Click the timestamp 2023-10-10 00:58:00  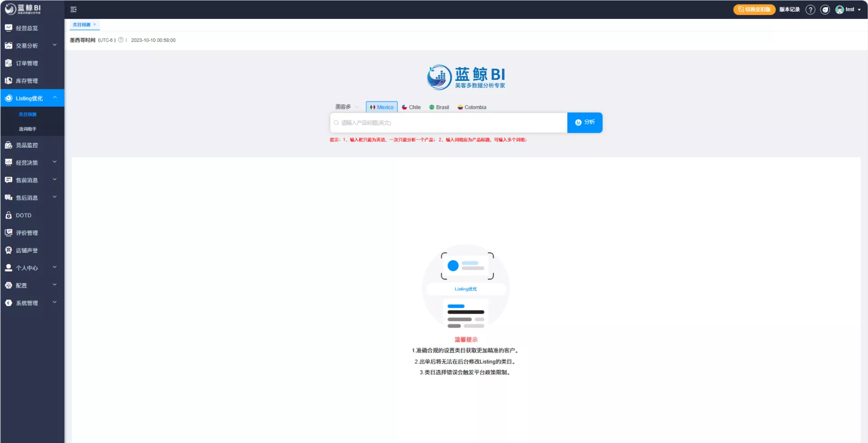point(153,40)
